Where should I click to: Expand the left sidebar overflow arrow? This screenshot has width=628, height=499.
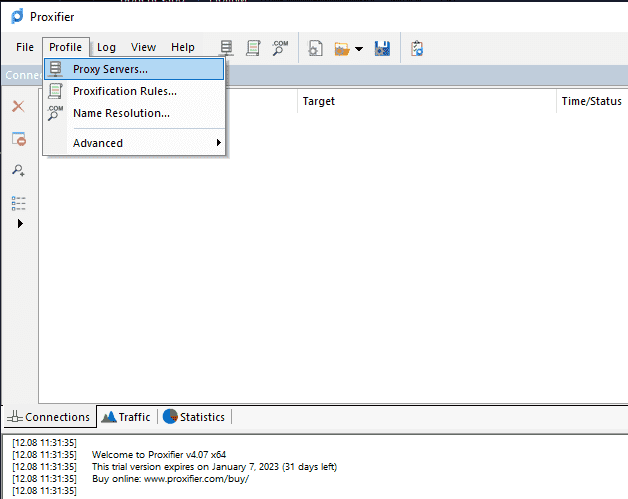18,223
